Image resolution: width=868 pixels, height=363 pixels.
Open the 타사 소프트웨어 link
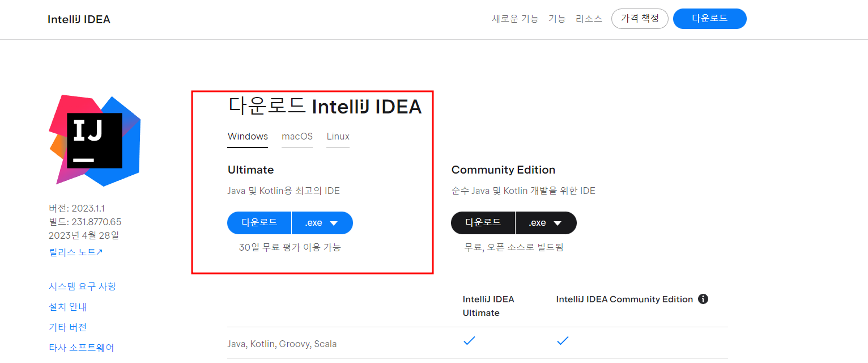point(82,347)
